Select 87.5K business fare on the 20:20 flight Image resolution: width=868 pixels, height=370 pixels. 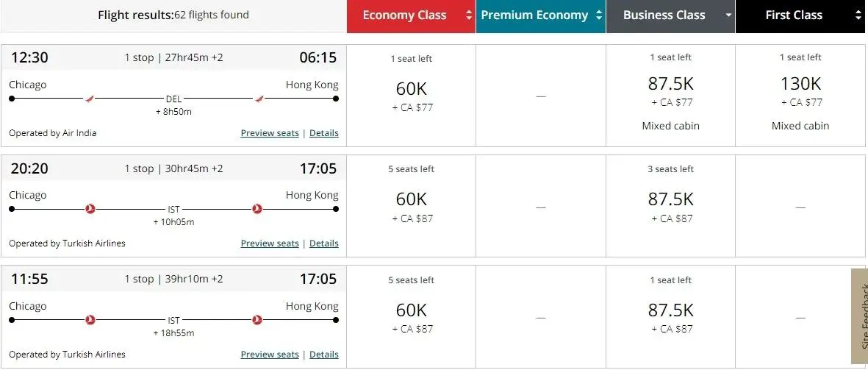[x=670, y=200]
